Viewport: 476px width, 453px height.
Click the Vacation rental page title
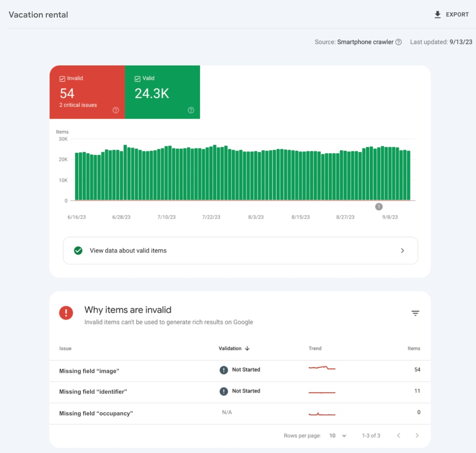(38, 14)
